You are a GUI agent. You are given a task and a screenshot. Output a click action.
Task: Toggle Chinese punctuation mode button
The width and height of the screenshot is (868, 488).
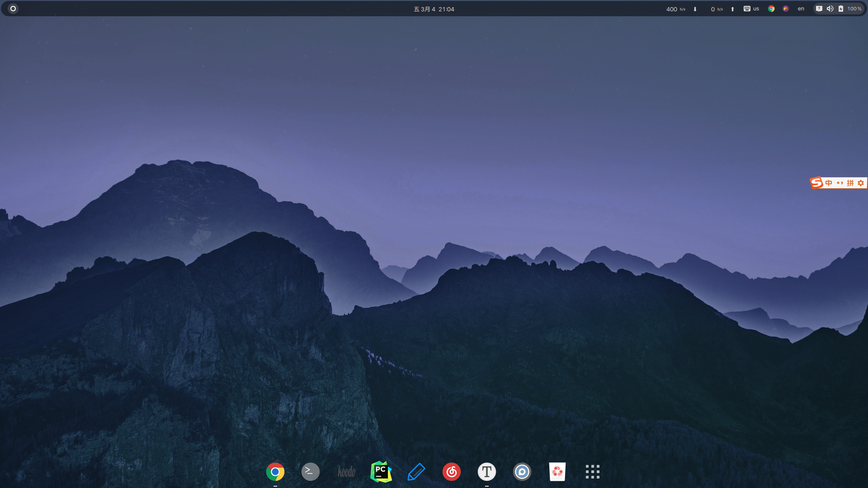coord(840,183)
